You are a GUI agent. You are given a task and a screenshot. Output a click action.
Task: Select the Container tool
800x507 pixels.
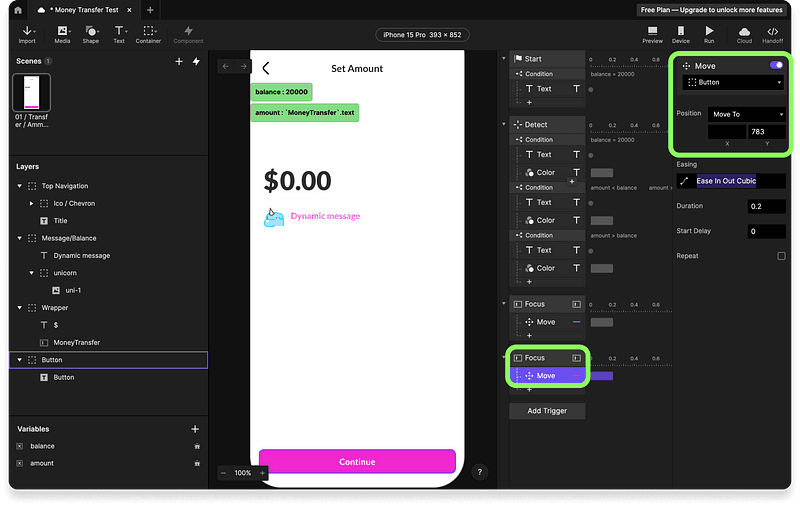[148, 34]
